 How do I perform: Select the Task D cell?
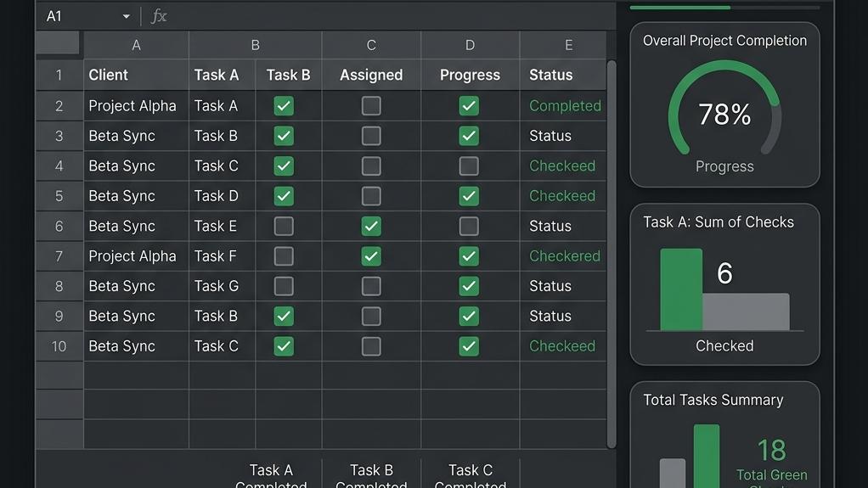(x=222, y=196)
